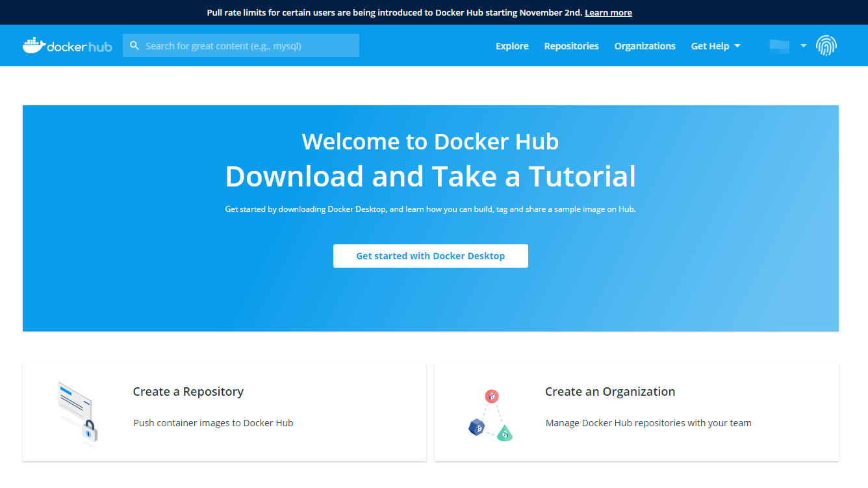Collapse the Get Help chevron menu
The width and height of the screenshot is (868, 488).
pyautogui.click(x=737, y=46)
